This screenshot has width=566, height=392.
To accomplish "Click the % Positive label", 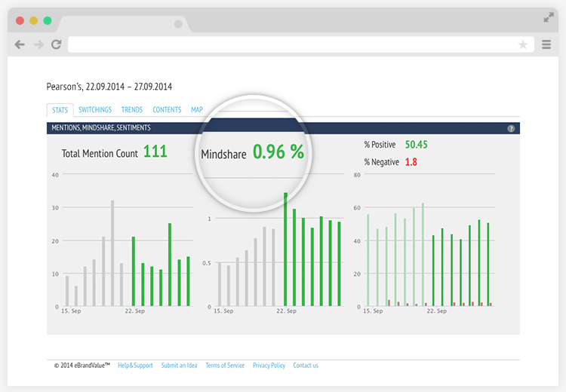I will (380, 145).
